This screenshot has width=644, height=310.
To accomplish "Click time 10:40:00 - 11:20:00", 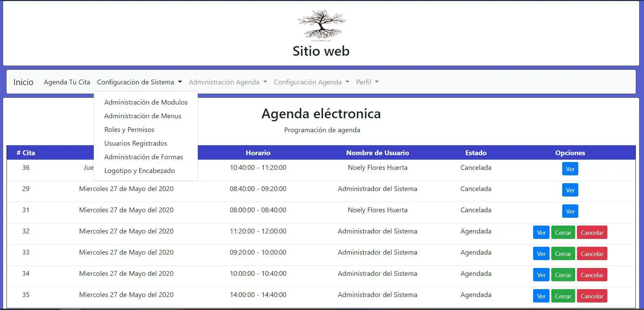I will (258, 167).
